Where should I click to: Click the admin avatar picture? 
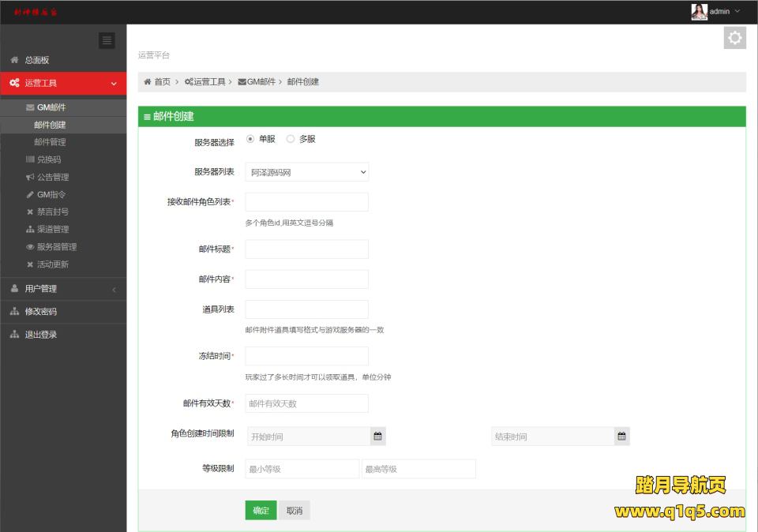(x=699, y=12)
